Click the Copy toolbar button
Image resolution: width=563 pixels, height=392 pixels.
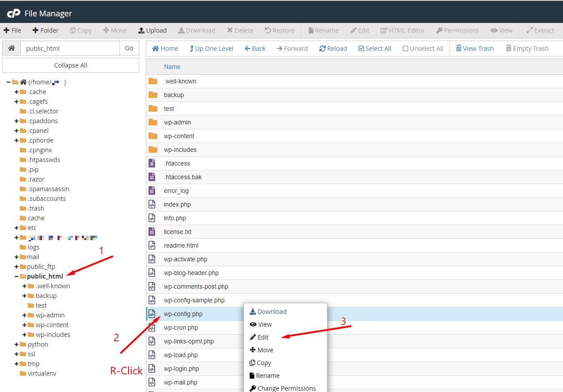coord(81,30)
